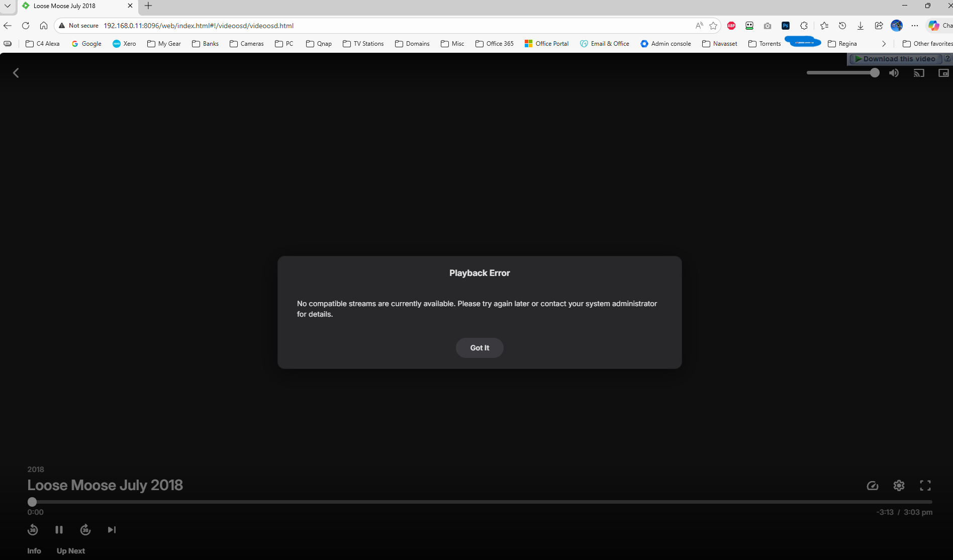
Task: Open the browser profile avatar
Action: pos(897,26)
